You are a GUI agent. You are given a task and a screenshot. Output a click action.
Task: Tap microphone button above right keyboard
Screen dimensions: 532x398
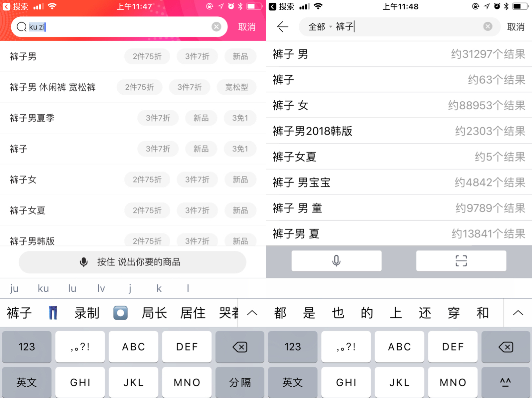336,261
